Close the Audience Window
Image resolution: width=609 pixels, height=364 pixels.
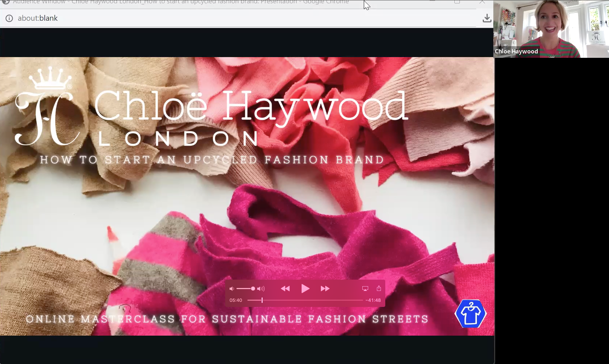(482, 2)
